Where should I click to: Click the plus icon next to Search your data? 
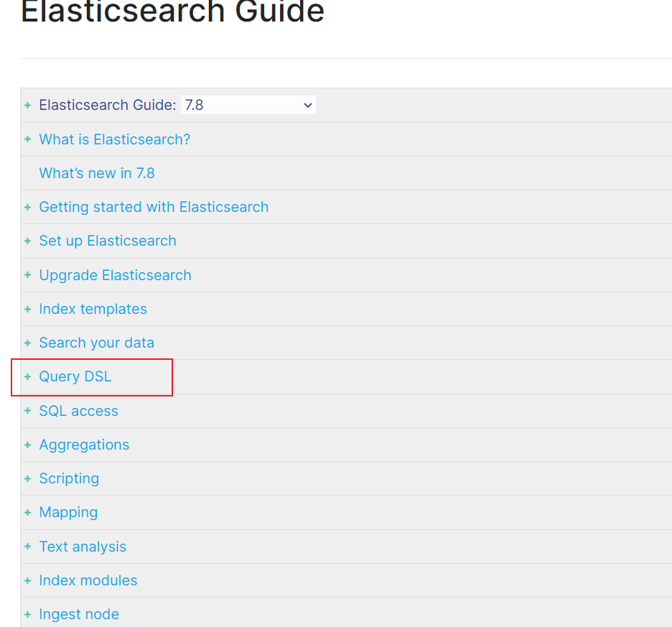click(28, 343)
